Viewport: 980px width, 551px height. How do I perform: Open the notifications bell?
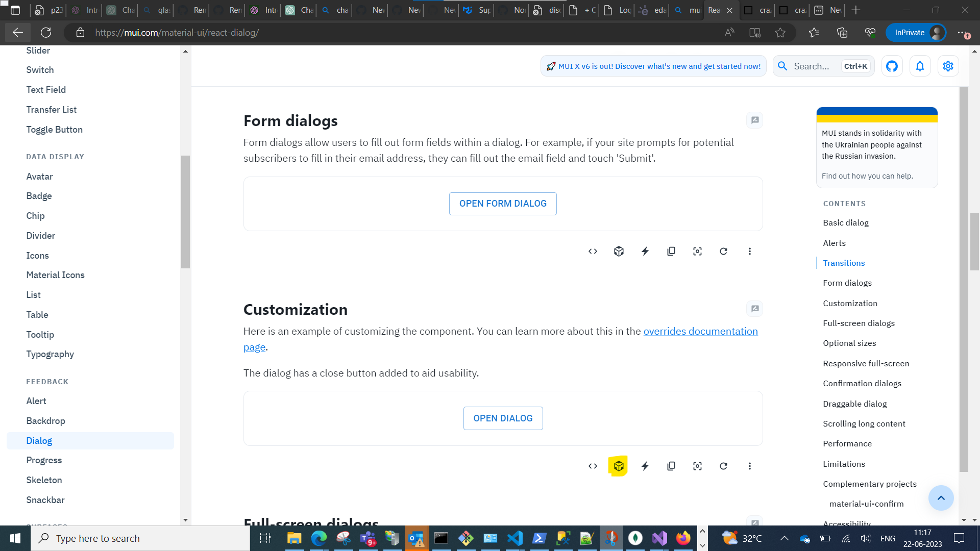pos(920,66)
